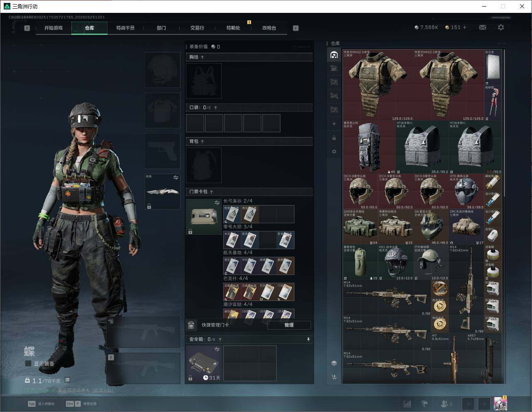Show help for 胸挂 question mark

pyautogui.click(x=202, y=57)
